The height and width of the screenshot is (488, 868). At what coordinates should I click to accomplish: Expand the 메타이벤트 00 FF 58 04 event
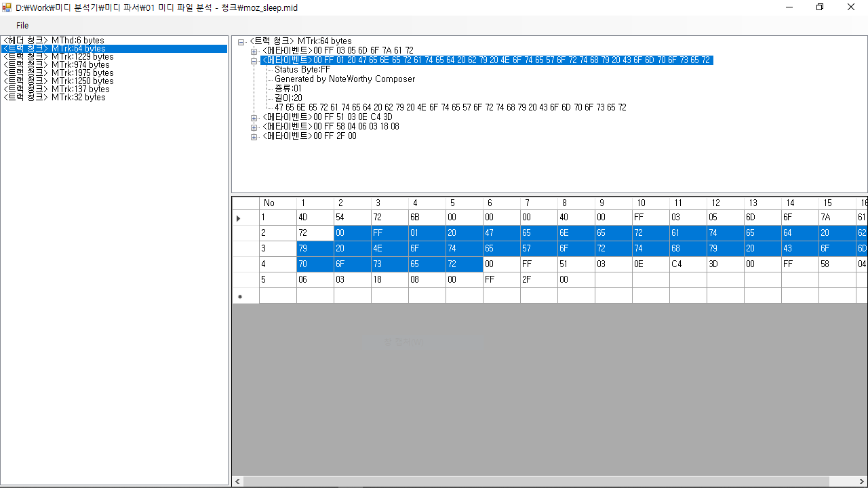click(x=254, y=127)
